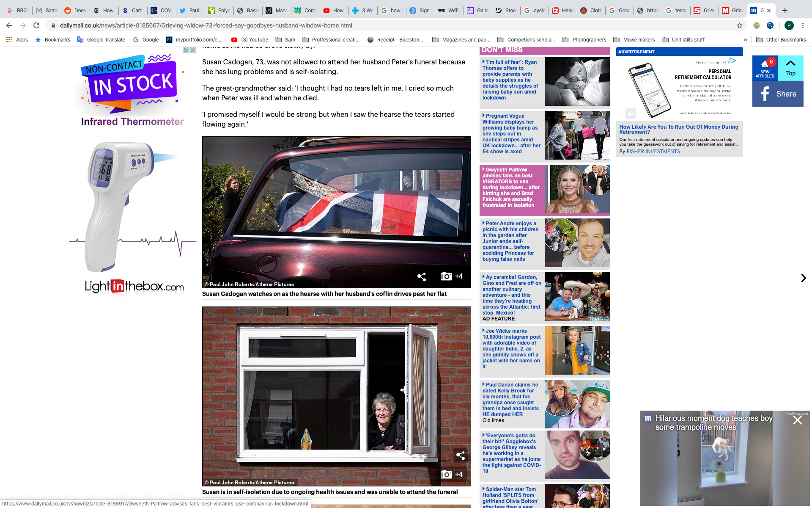Open Chrome three-dot menu
Image resolution: width=812 pixels, height=508 pixels.
[x=803, y=25]
